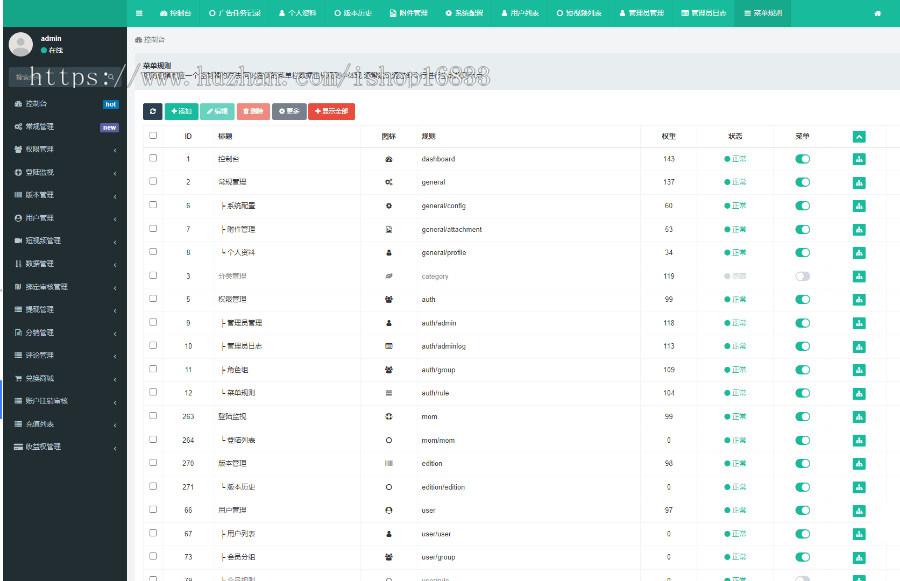Viewport: 900px width, 581px height.
Task: Expand 版本管理 in sidebar
Action: click(65, 195)
